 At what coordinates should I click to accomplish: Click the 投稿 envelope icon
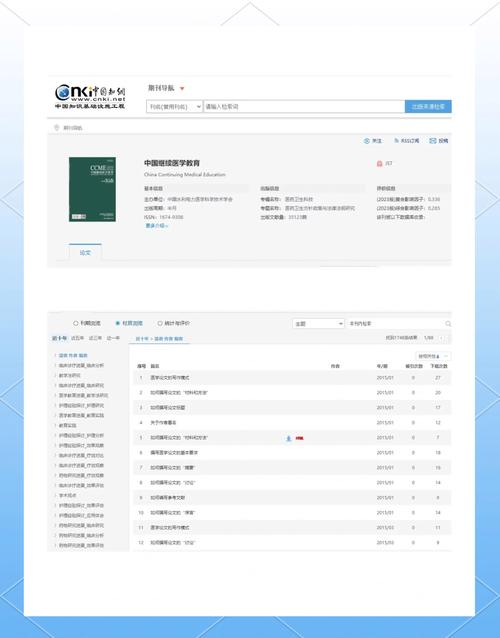click(x=433, y=141)
